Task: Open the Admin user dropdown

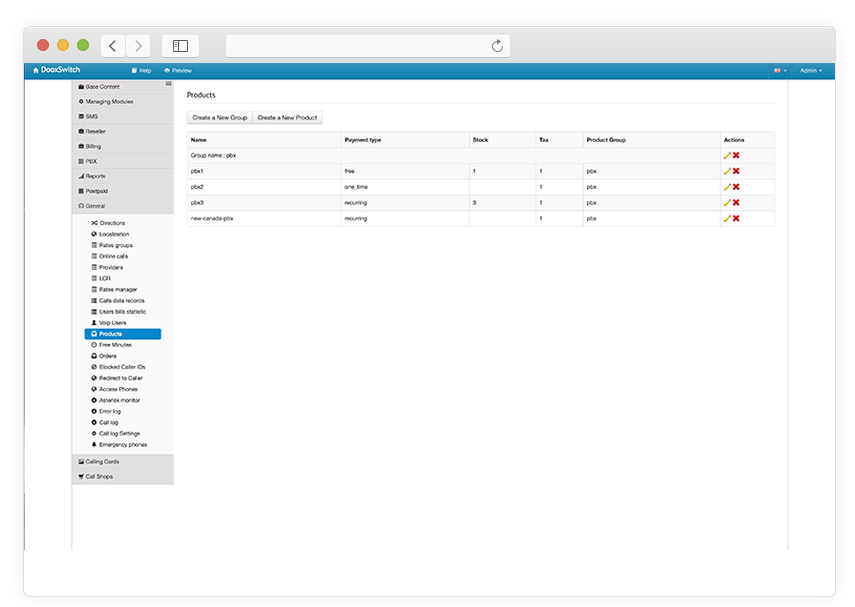Action: click(x=811, y=71)
